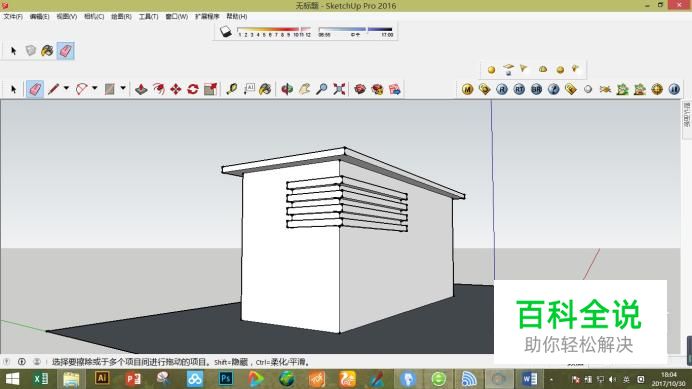The width and height of the screenshot is (692, 389).
Task: Expand the shape tool dropdown arrow
Action: point(123,88)
